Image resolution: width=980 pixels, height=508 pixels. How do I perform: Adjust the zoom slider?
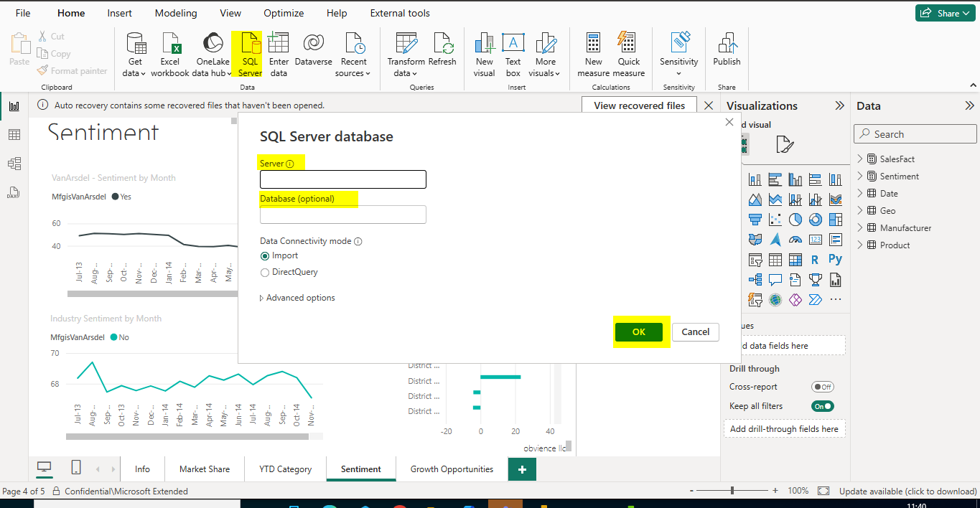pyautogui.click(x=732, y=491)
